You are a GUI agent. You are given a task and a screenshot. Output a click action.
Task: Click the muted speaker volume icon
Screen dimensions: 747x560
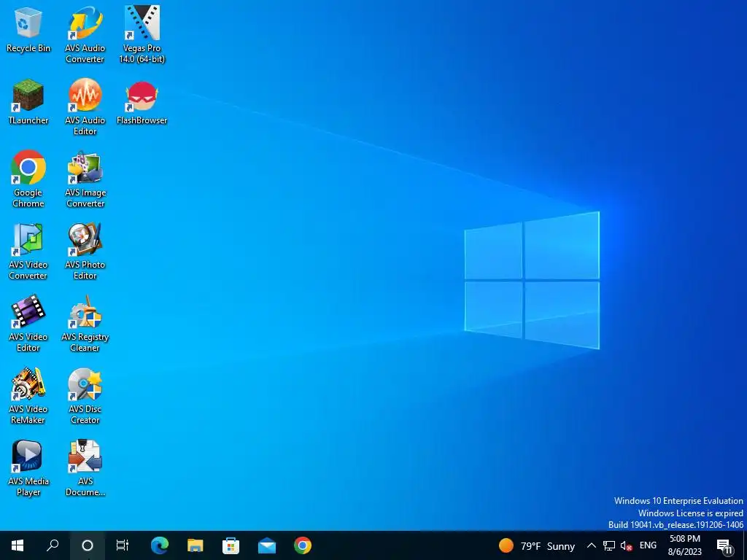click(627, 545)
